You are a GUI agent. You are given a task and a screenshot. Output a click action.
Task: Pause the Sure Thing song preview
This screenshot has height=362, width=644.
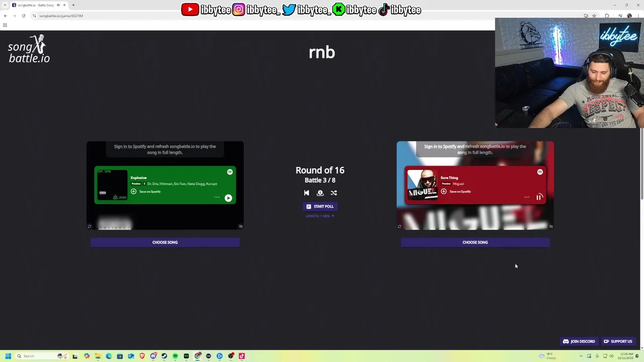pyautogui.click(x=539, y=197)
